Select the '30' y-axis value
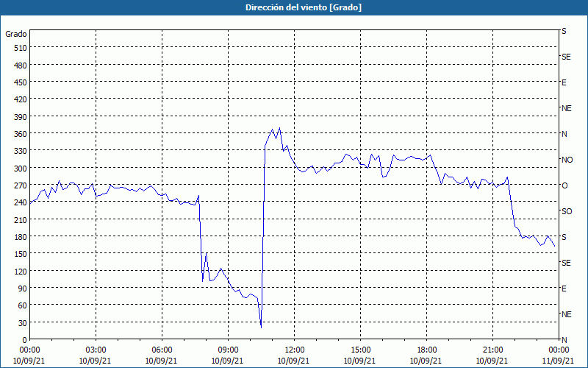The height and width of the screenshot is (368, 588). (x=23, y=323)
